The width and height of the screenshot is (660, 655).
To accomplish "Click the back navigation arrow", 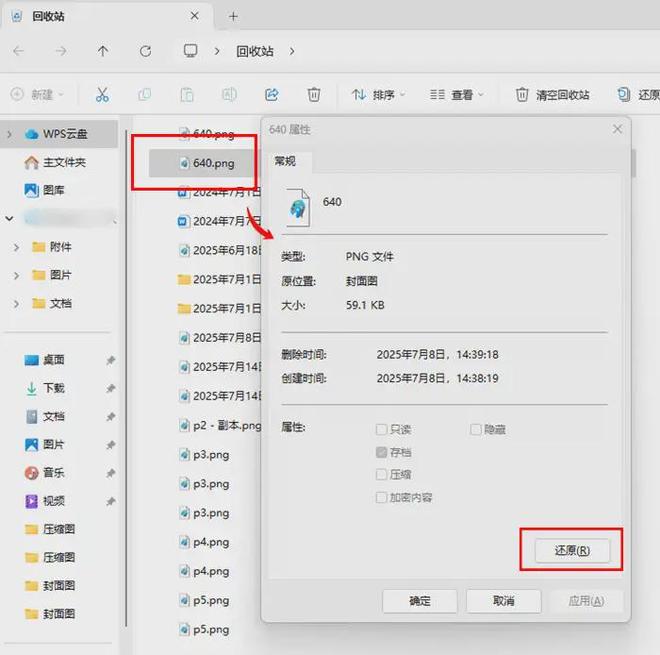I will (x=19, y=51).
